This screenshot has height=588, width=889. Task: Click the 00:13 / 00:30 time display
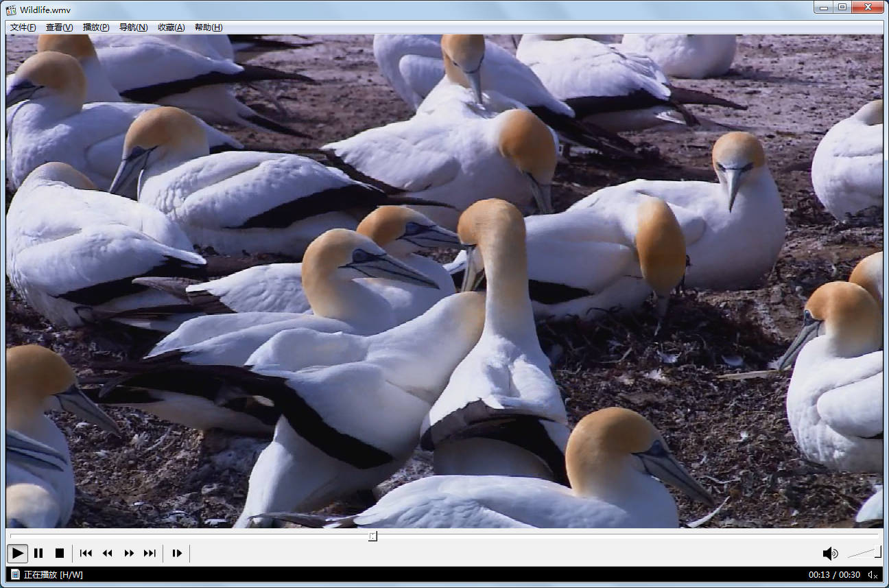(834, 574)
